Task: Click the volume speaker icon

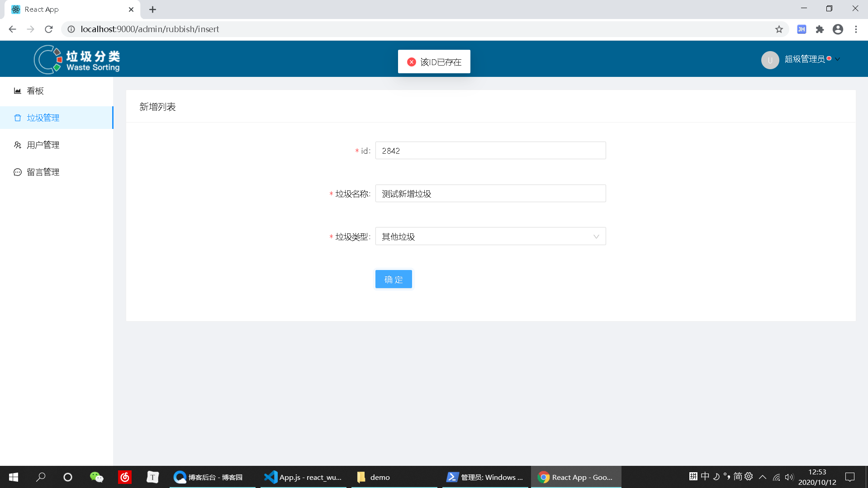Action: click(x=789, y=477)
